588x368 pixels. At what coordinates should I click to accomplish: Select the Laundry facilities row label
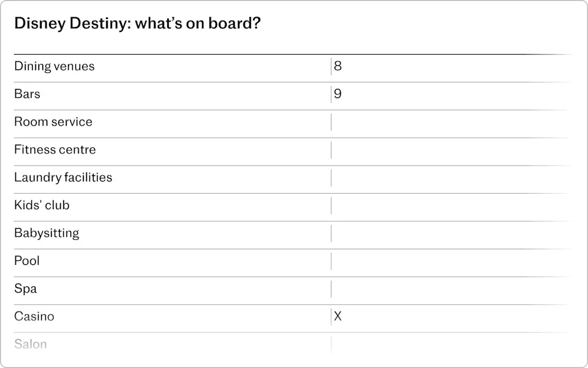click(63, 177)
